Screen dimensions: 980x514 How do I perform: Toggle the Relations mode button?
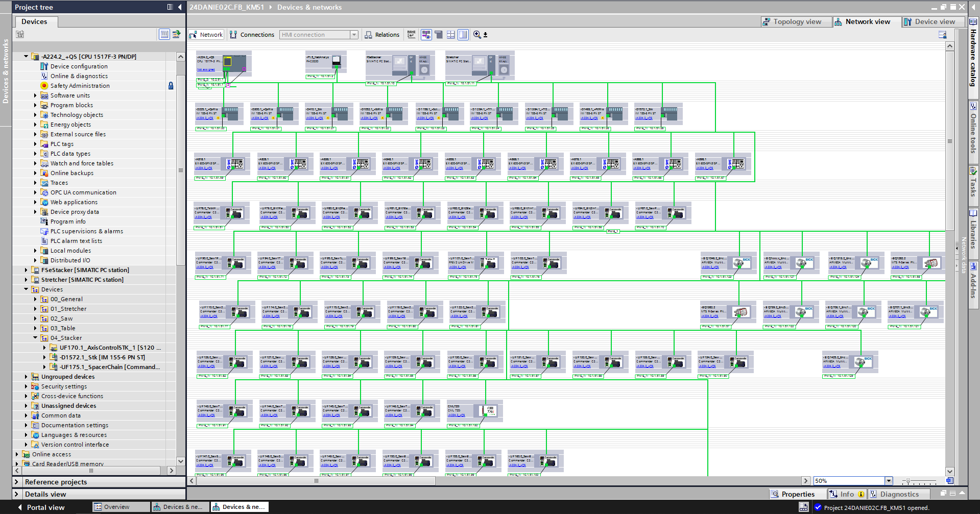pos(382,35)
